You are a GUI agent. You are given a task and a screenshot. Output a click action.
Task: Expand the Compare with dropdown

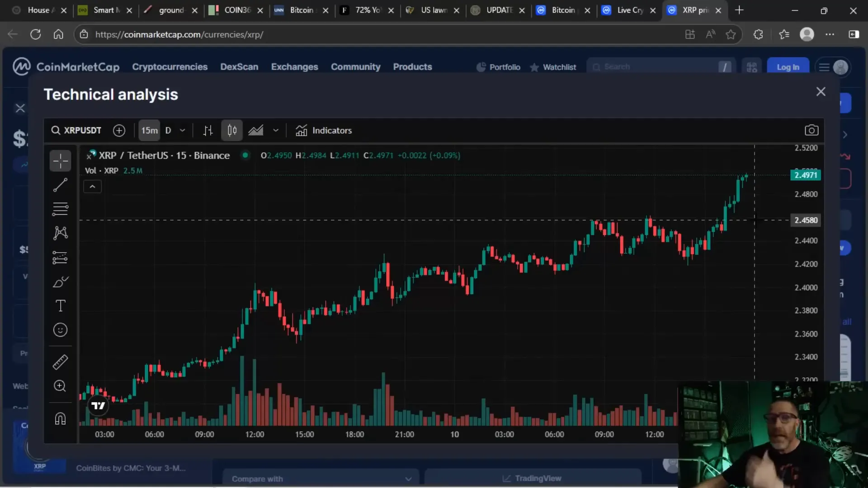321,479
